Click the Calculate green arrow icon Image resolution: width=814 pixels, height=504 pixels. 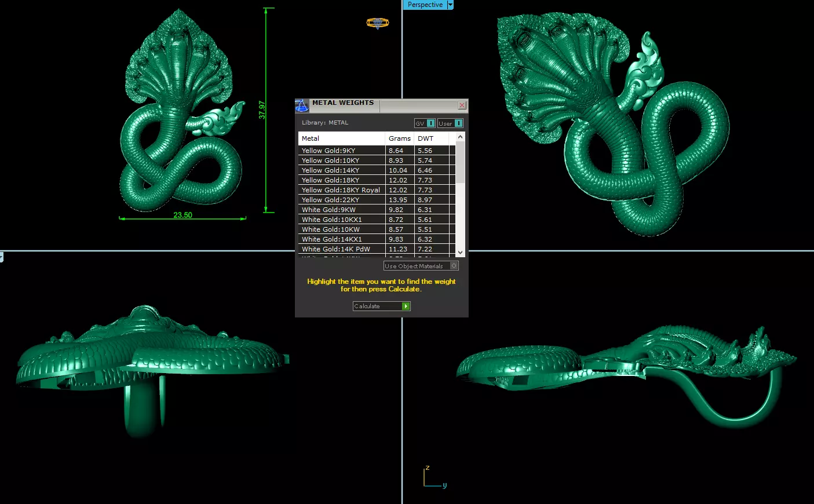[406, 306]
